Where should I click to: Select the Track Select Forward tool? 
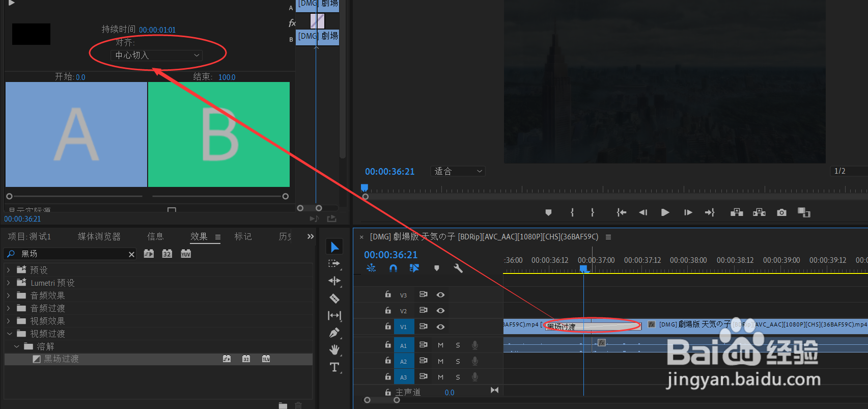tap(334, 263)
